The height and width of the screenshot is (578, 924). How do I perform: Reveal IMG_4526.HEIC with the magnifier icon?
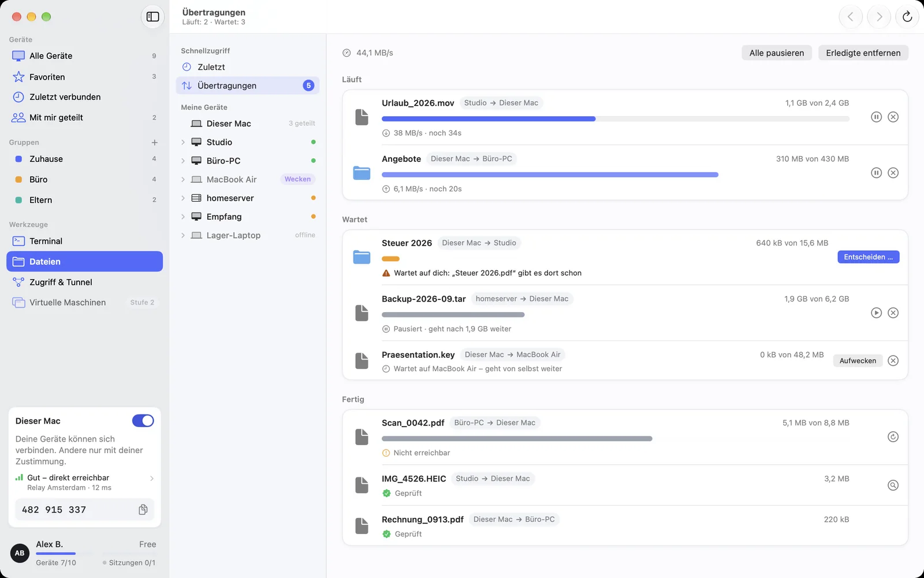point(893,486)
